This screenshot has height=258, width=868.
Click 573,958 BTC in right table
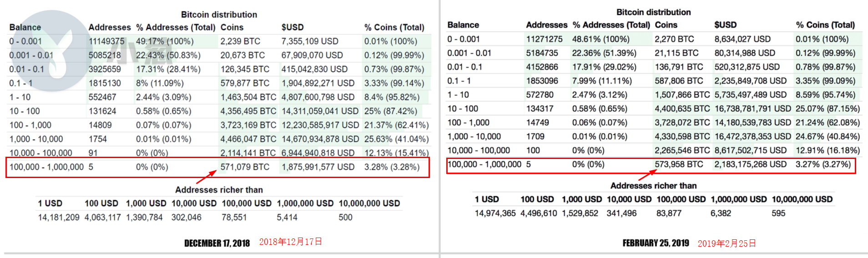679,164
